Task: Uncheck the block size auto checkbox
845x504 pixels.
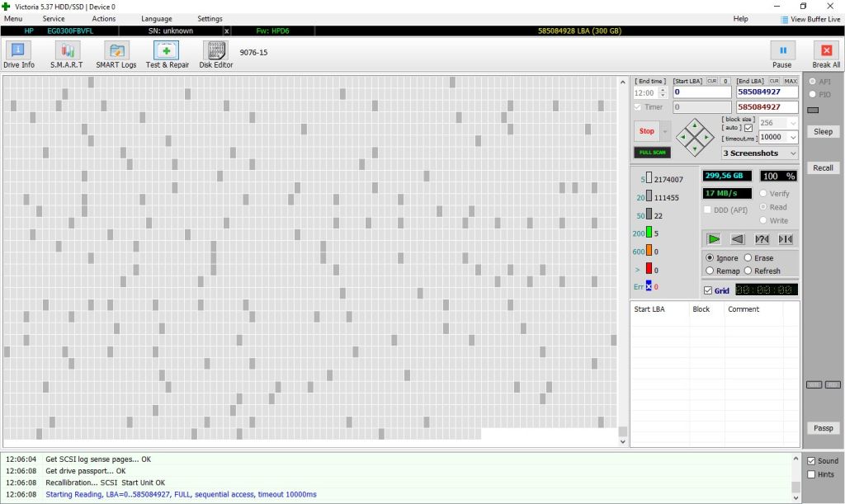Action: pyautogui.click(x=748, y=128)
